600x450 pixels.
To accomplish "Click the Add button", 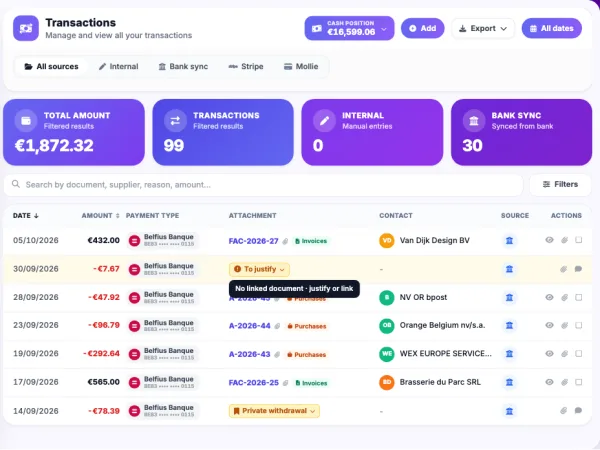I will pos(422,28).
